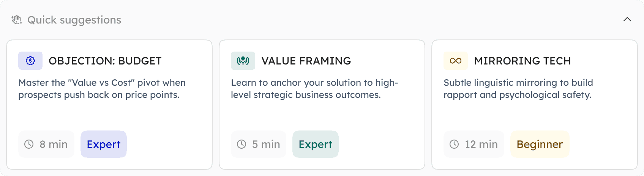Click the blue Expert tag on Budget card
Screen dimensions: 644x176
point(104,144)
